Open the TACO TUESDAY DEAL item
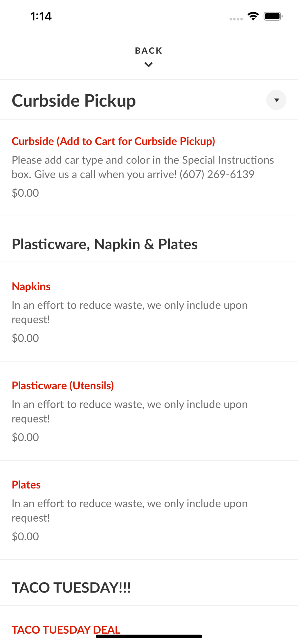This screenshot has height=644, width=298. [66, 630]
